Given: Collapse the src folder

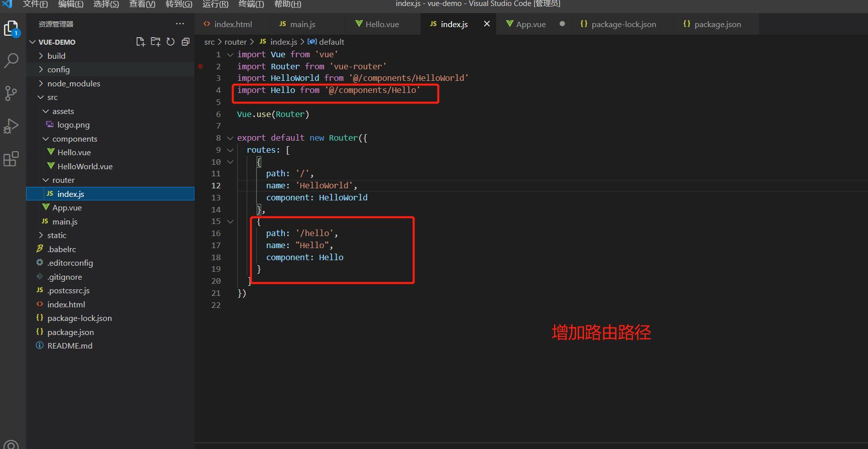Looking at the screenshot, I should (41, 97).
